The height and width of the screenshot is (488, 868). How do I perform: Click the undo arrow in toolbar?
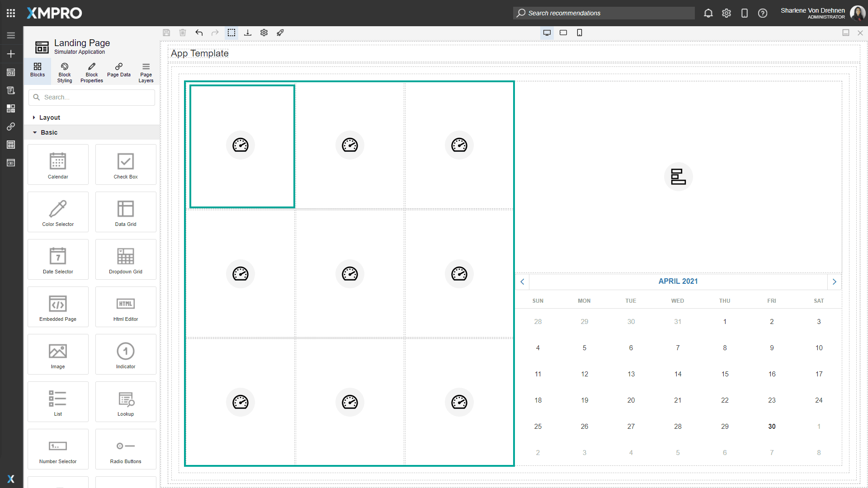[199, 33]
